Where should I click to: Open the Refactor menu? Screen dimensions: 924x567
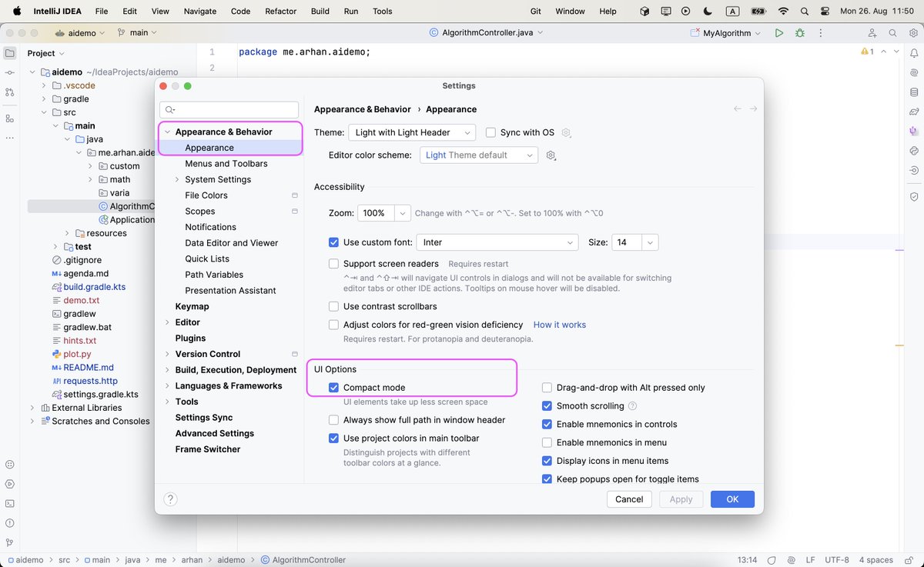280,12
